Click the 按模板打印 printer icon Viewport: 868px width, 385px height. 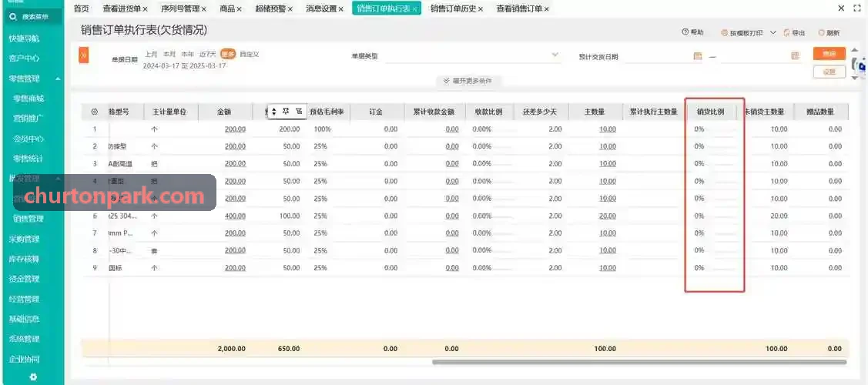[x=724, y=33]
